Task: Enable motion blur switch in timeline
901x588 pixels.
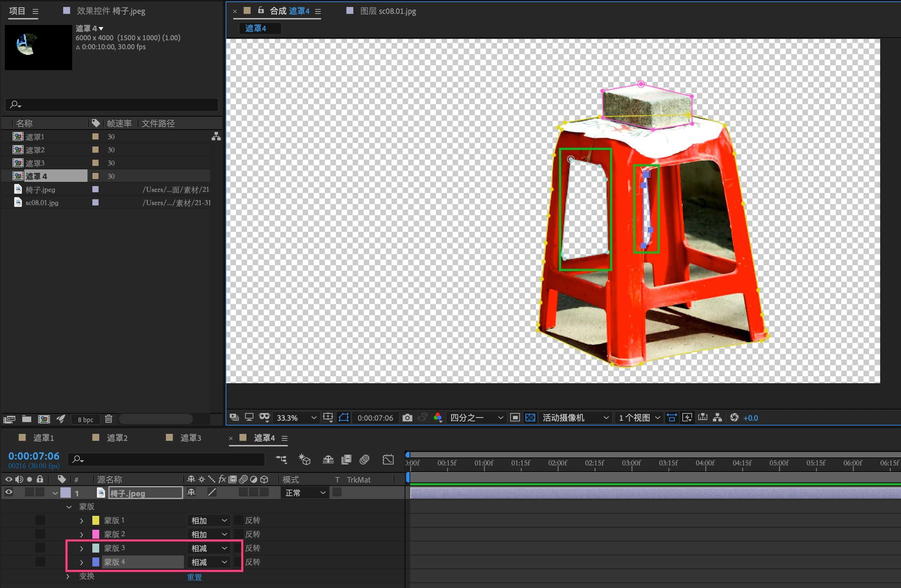Action: tap(364, 460)
